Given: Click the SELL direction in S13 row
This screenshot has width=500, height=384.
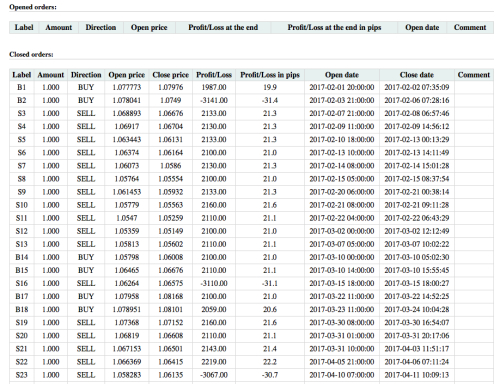Looking at the screenshot, I should click(x=86, y=244).
